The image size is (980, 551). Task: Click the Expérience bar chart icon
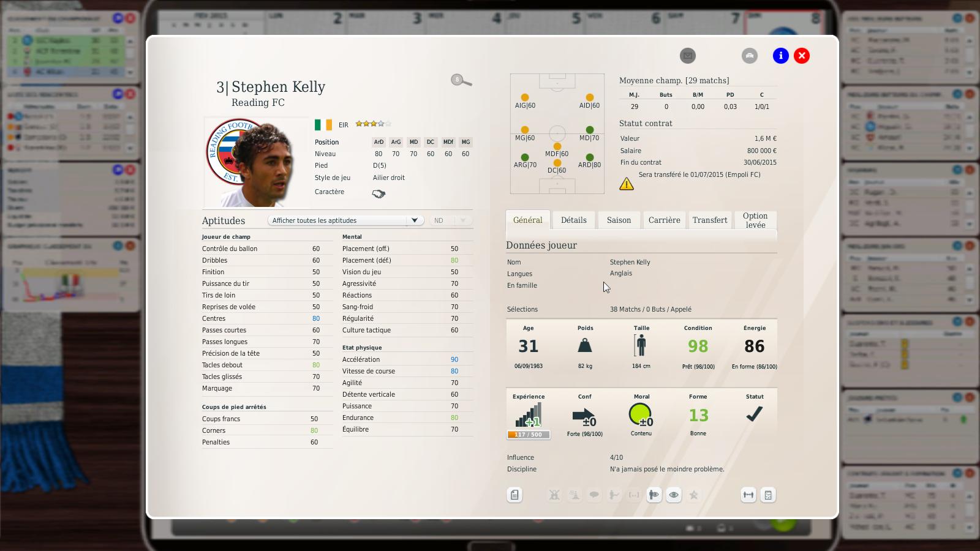click(528, 414)
